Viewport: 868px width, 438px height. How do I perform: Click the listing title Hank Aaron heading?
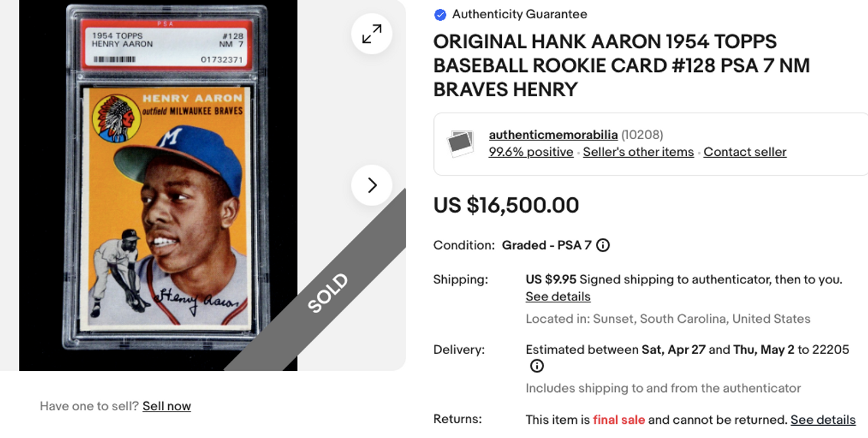622,66
